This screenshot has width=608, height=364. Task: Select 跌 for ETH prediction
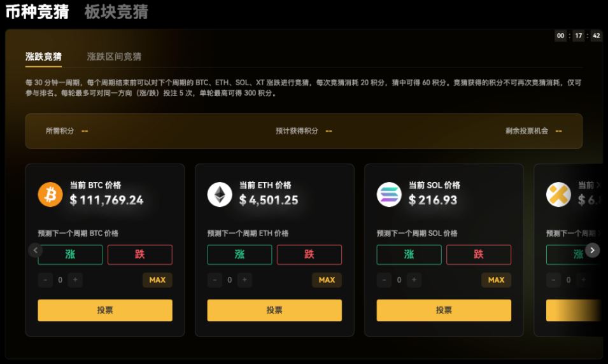[x=309, y=255]
